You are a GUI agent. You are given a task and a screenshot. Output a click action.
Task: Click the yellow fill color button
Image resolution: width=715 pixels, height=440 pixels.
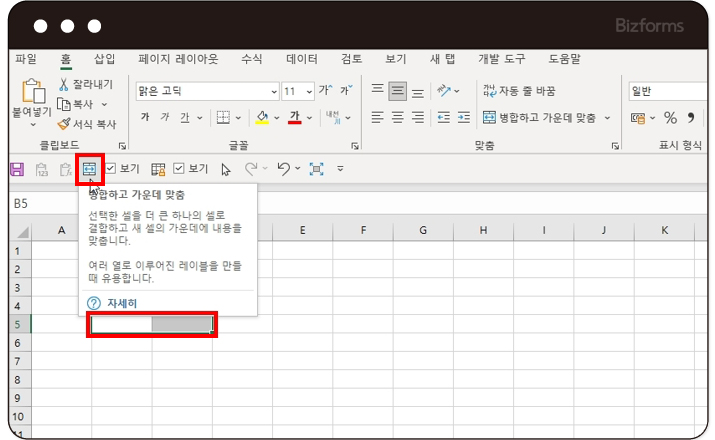tap(262, 117)
